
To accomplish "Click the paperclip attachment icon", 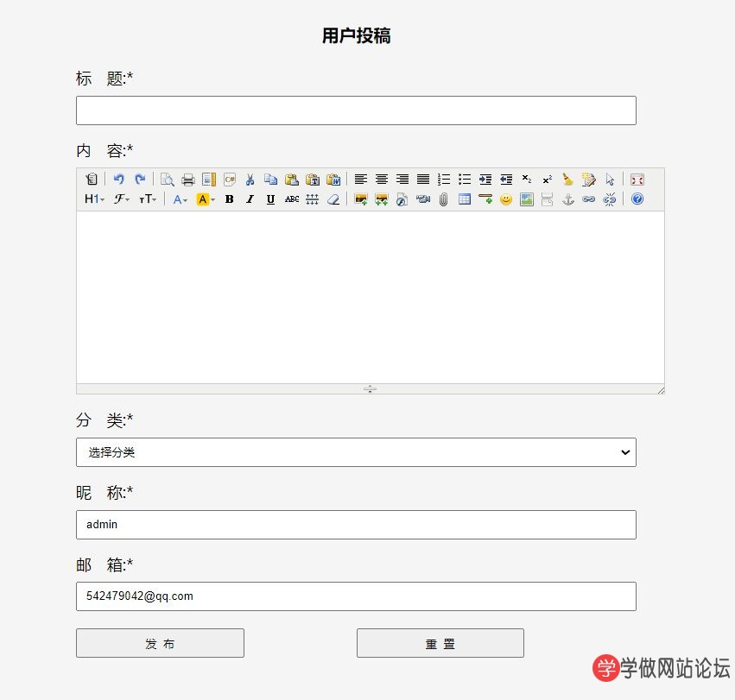I will [444, 199].
